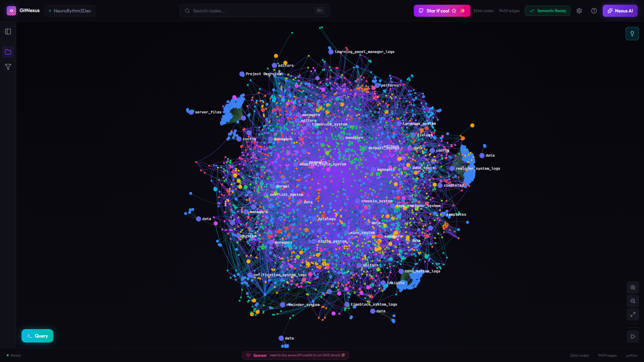
Task: Open the settings gear
Action: click(579, 10)
